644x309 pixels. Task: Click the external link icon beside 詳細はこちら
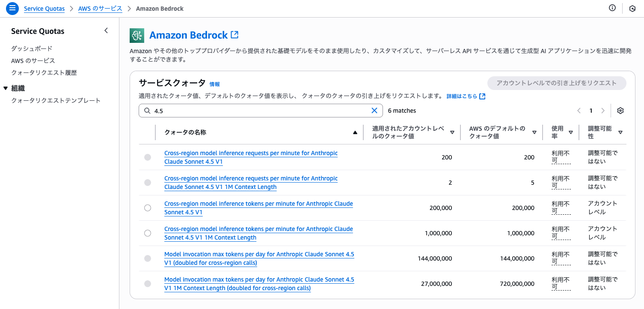click(482, 96)
